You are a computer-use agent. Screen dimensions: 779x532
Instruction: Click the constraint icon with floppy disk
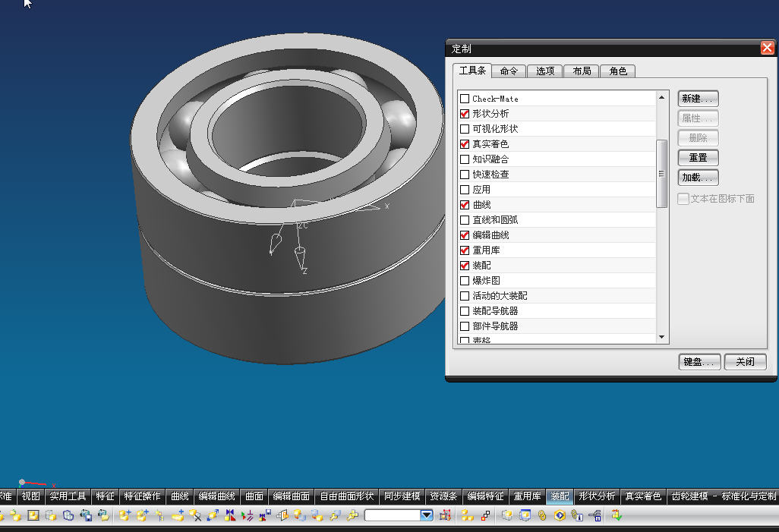pyautogui.click(x=265, y=515)
